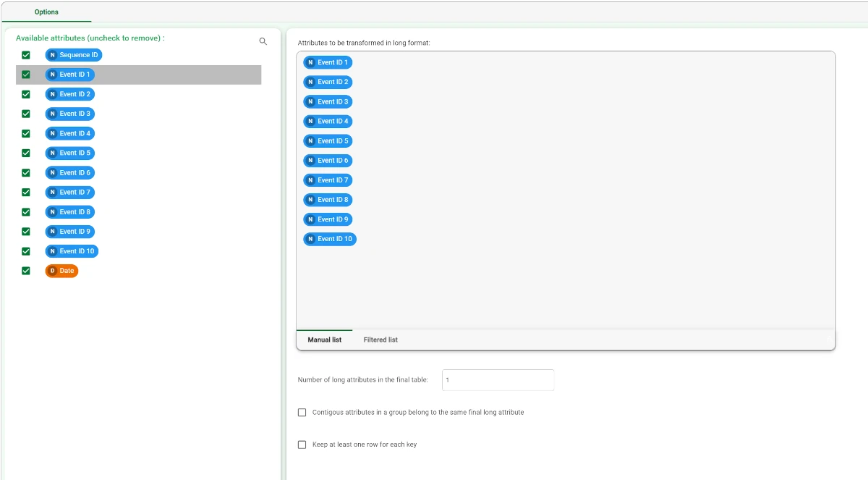This screenshot has width=868, height=480.
Task: Select Event ID 9 chip in available attributes
Action: (70, 232)
